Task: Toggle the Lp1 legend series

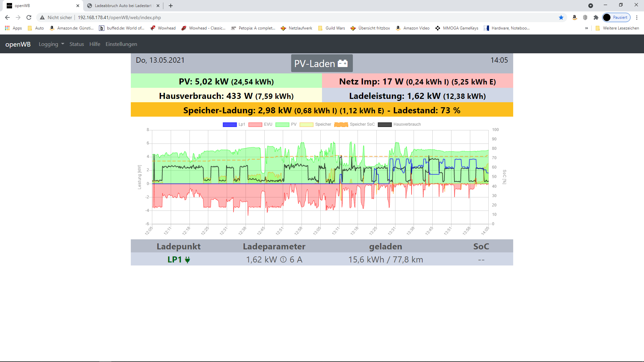Action: point(234,124)
